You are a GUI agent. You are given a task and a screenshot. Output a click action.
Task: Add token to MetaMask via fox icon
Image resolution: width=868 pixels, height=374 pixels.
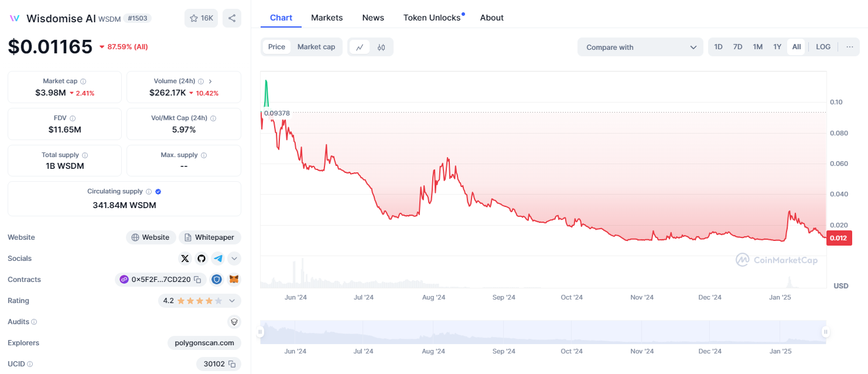[234, 280]
